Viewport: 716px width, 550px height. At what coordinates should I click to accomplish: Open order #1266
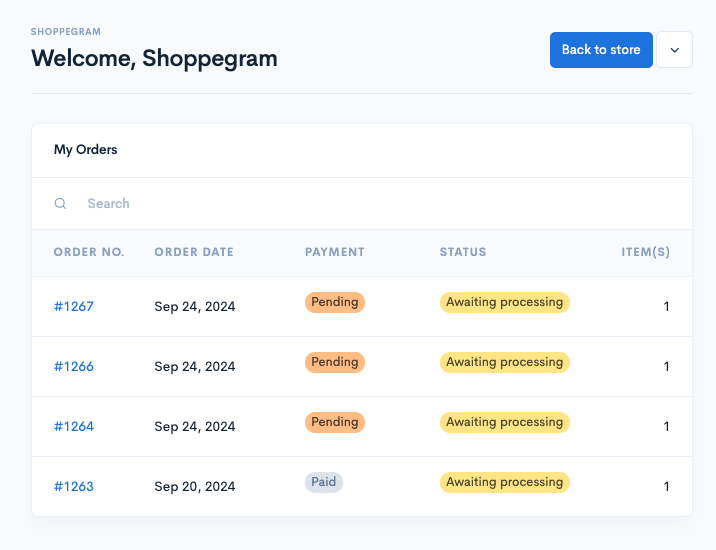74,366
